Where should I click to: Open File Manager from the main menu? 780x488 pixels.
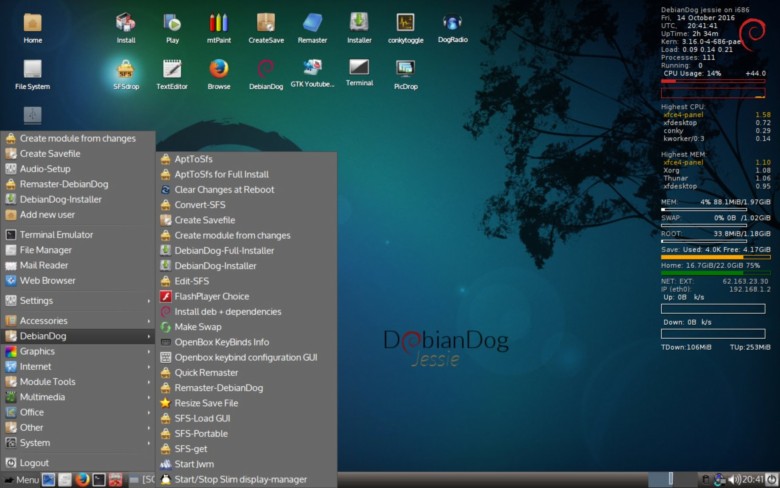point(78,250)
